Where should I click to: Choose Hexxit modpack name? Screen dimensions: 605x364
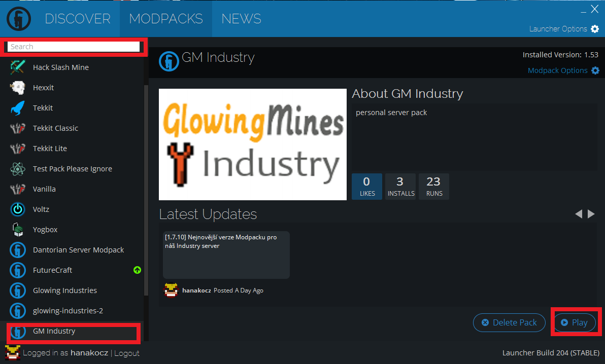(43, 88)
